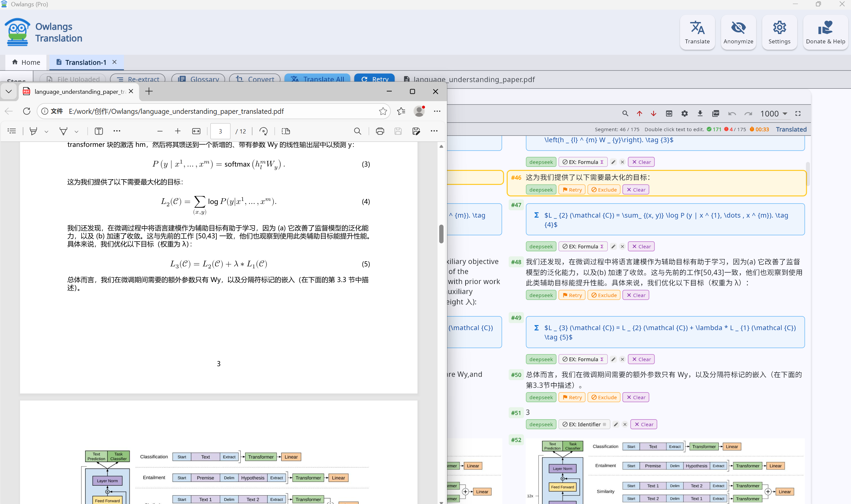
Task: Click the download icon in translation toolbar
Action: coord(700,113)
